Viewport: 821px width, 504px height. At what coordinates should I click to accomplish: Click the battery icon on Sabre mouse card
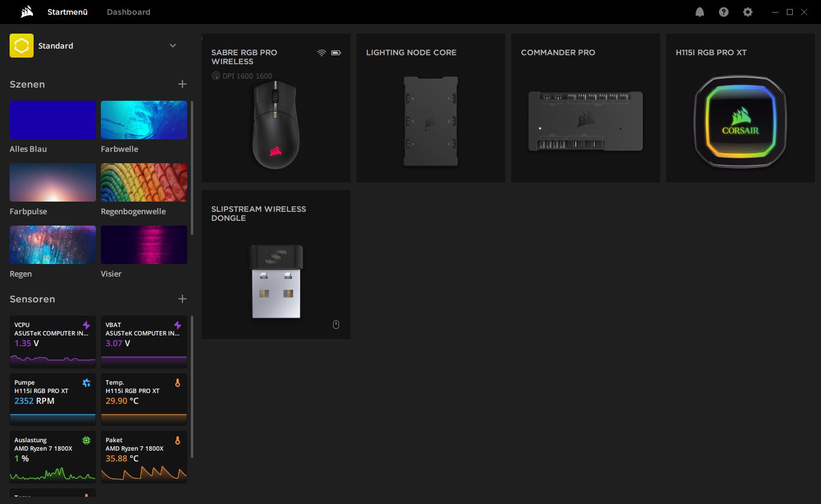tap(335, 53)
